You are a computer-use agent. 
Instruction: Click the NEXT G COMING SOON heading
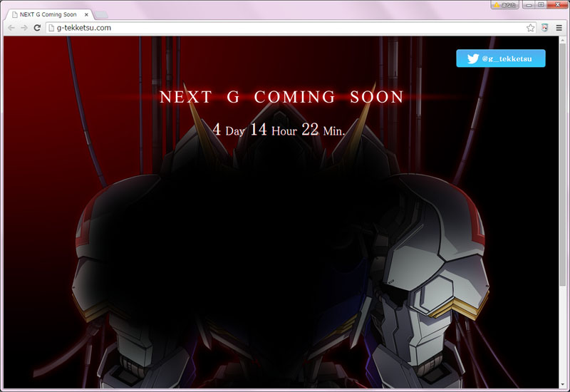[x=281, y=97]
